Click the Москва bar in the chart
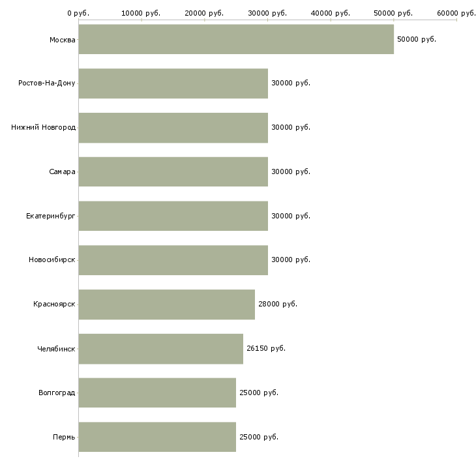Image resolution: width=476 pixels, height=476 pixels. 236,39
